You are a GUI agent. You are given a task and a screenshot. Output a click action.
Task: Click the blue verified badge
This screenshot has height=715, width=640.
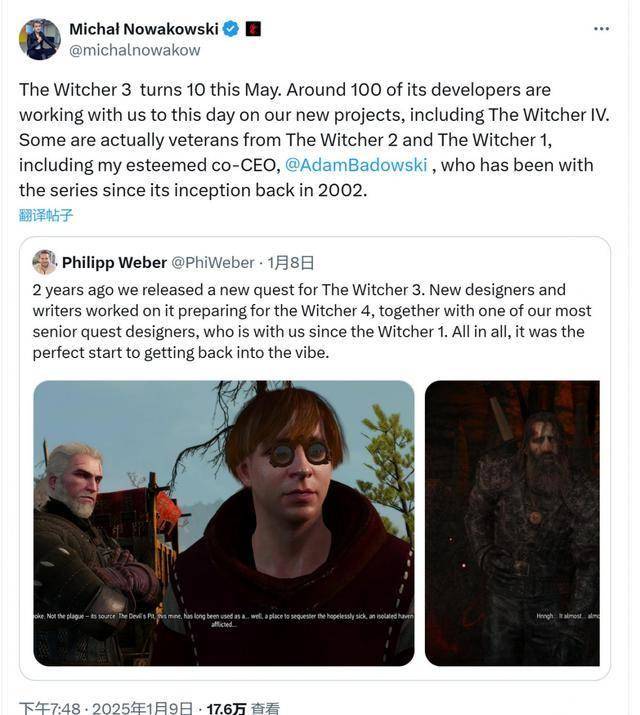[231, 29]
